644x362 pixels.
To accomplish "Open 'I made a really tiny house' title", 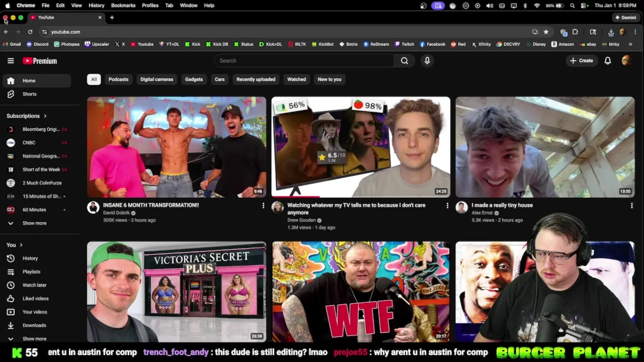I will [502, 205].
